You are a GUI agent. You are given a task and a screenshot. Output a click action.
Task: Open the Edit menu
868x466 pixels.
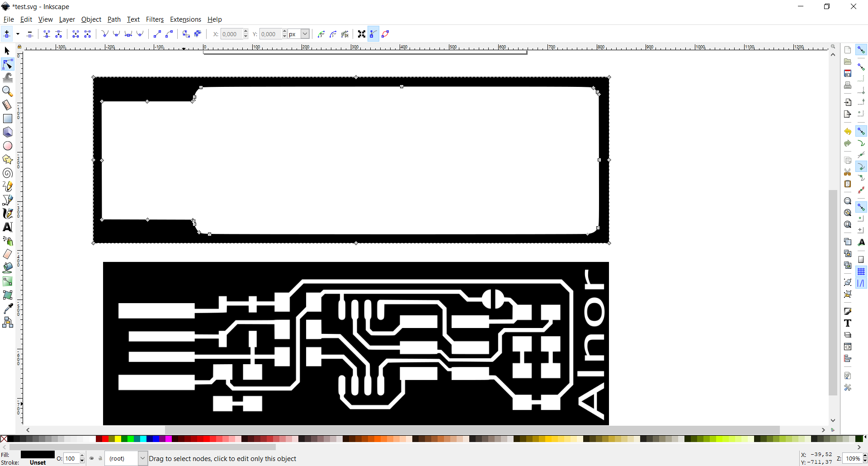(x=26, y=19)
